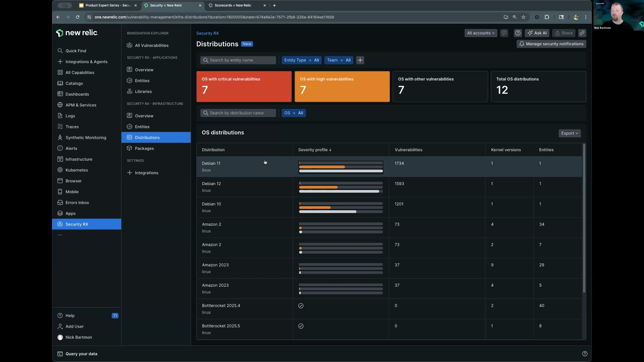Open Integrations under Settings
Image resolution: width=644 pixels, height=362 pixels.
pos(146,173)
